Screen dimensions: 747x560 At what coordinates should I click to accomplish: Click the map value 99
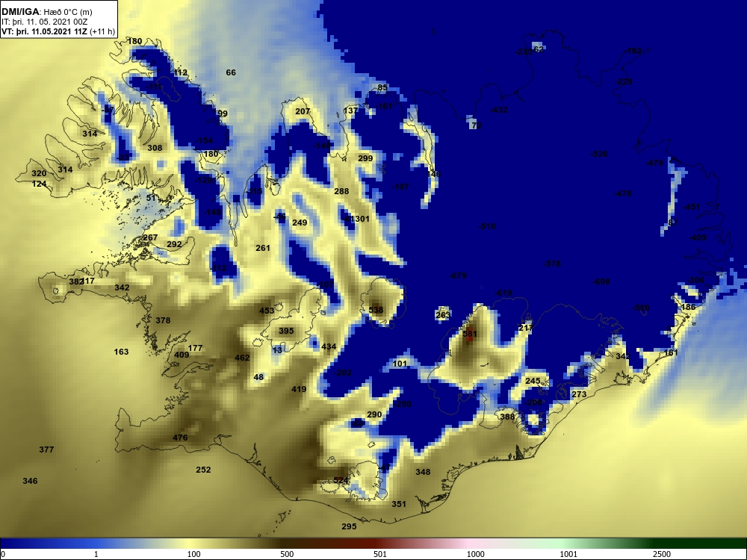click(x=223, y=113)
